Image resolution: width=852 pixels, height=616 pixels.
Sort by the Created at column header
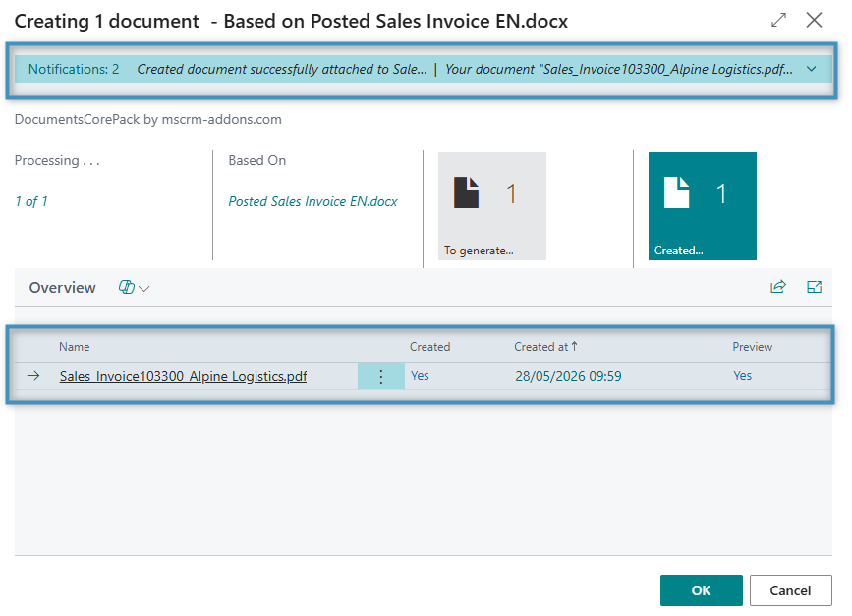(x=545, y=347)
